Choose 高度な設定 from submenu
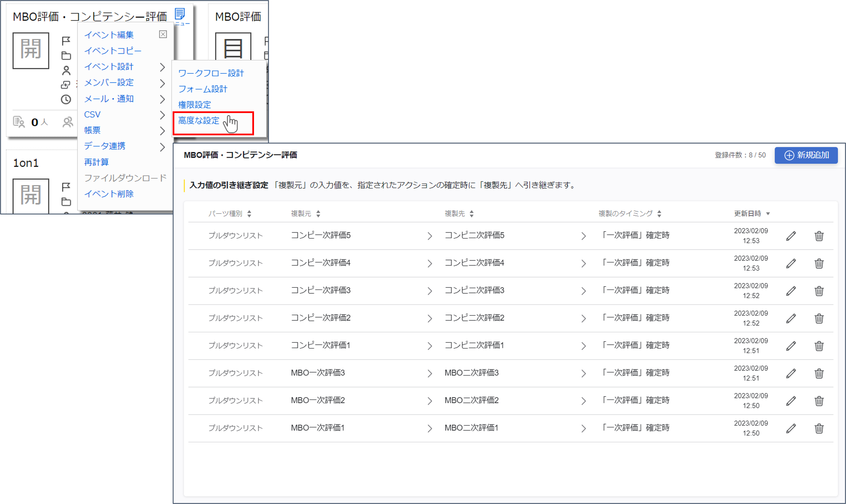 199,121
